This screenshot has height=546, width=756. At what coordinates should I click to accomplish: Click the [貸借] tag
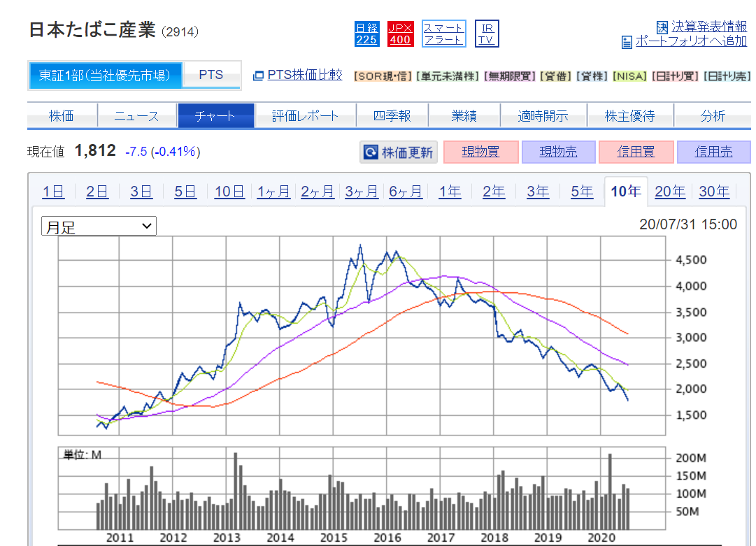point(556,76)
